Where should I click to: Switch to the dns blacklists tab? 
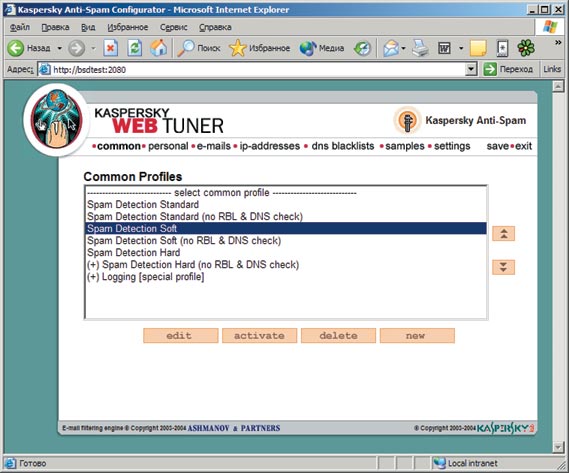point(343,146)
